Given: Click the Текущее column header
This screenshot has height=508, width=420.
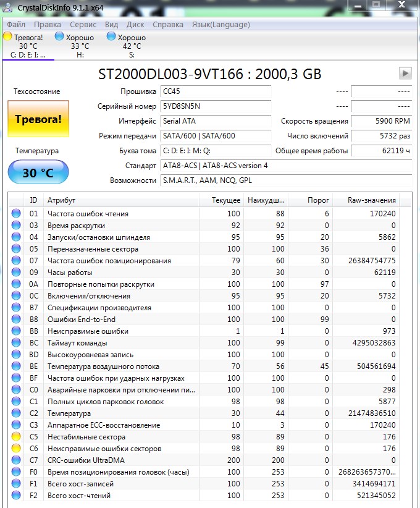Looking at the screenshot, I should pyautogui.click(x=221, y=200).
